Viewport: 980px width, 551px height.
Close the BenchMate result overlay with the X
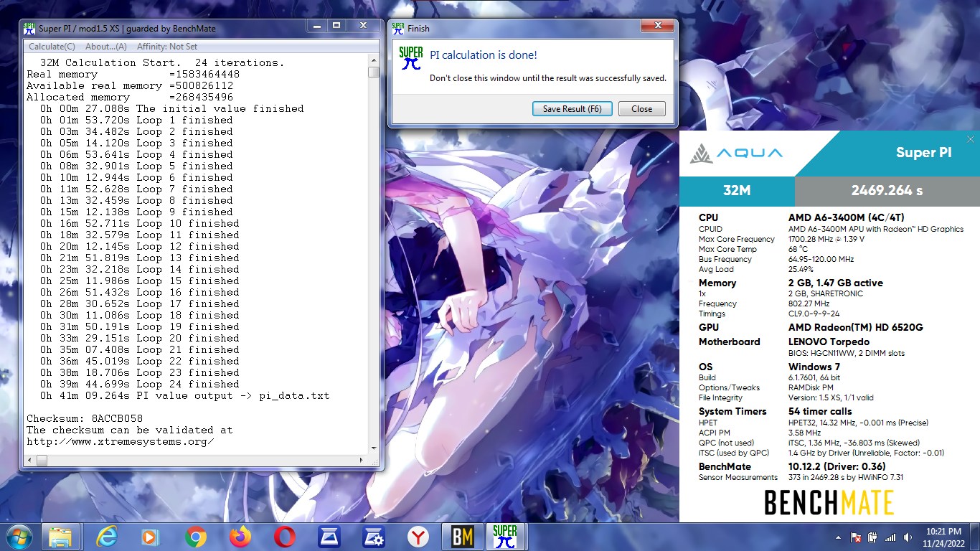[x=971, y=139]
